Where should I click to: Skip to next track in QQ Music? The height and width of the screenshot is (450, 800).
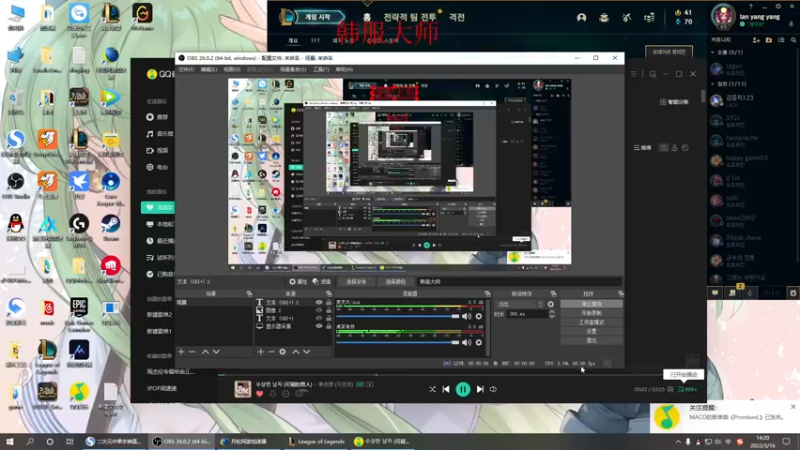(480, 389)
